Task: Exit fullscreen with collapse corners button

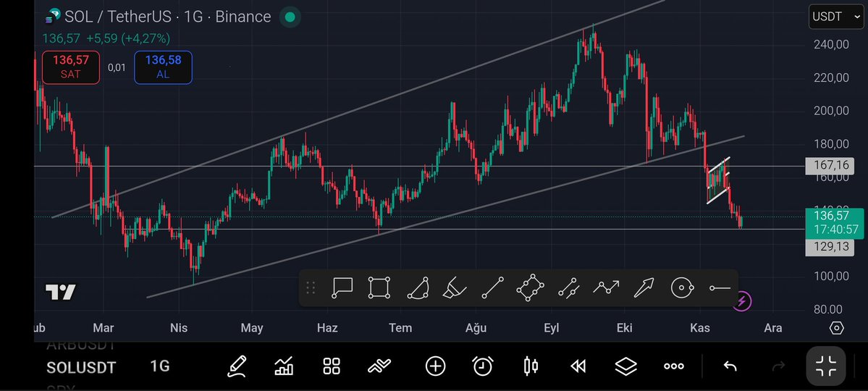Action: point(825,366)
